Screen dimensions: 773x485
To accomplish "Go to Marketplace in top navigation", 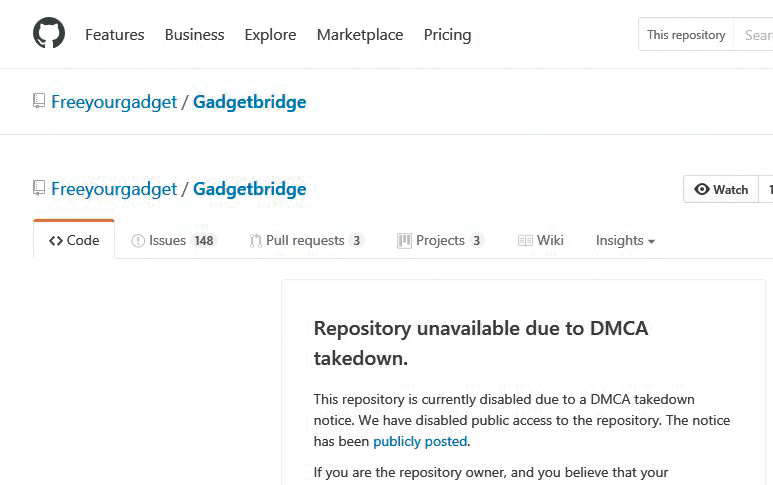I will (x=360, y=35).
